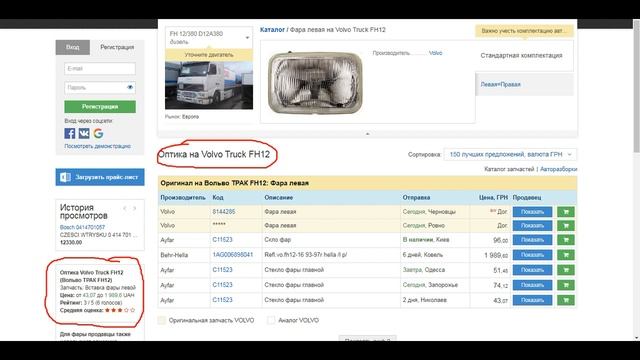Open part code 8144285 link

224,211
